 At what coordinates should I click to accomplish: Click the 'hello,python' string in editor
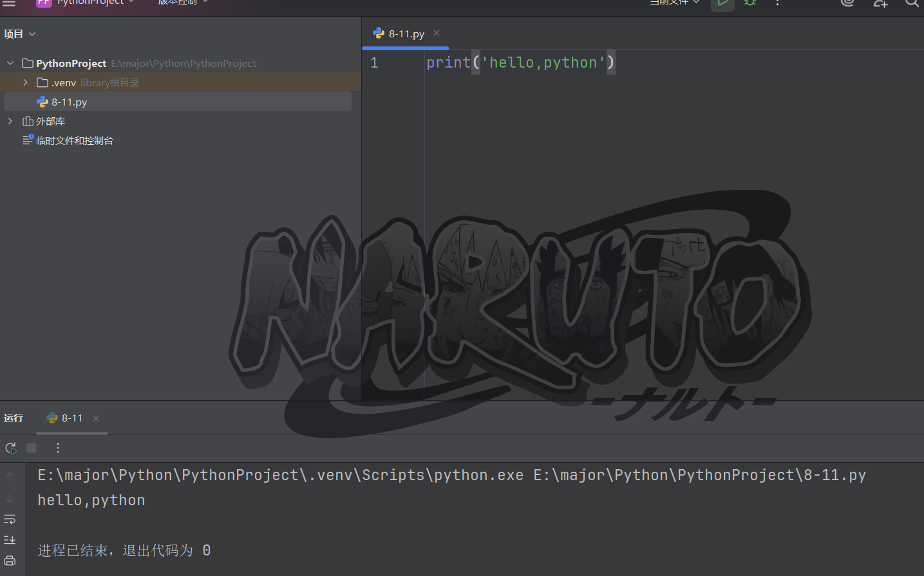[543, 62]
